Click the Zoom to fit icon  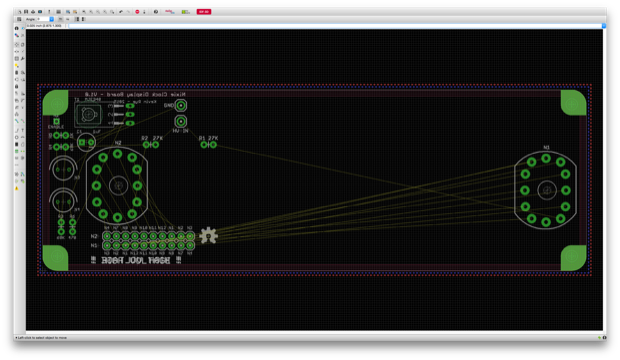point(83,12)
